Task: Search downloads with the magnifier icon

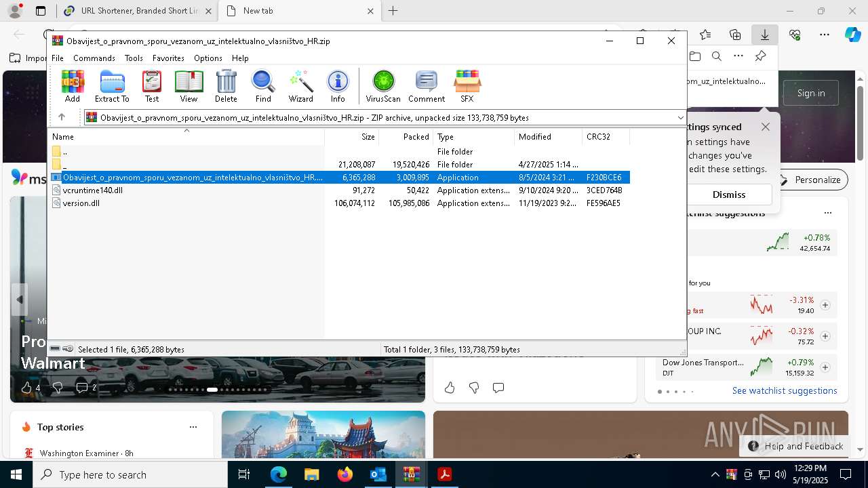Action: tap(716, 56)
